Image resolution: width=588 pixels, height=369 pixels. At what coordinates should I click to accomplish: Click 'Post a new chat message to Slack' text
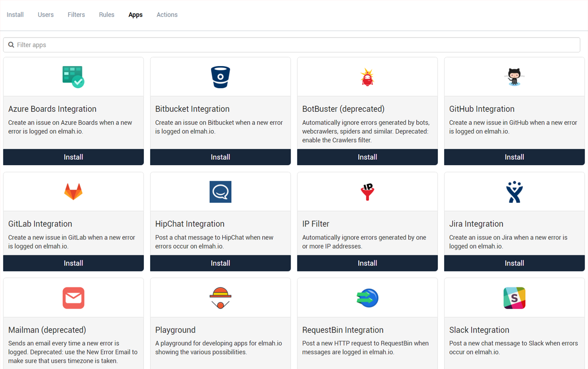(513, 348)
